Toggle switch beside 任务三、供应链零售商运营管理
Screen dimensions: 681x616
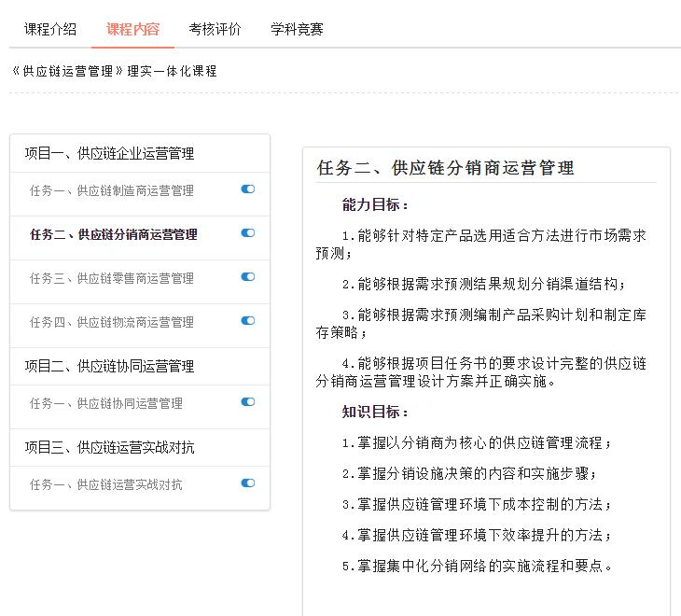click(247, 277)
